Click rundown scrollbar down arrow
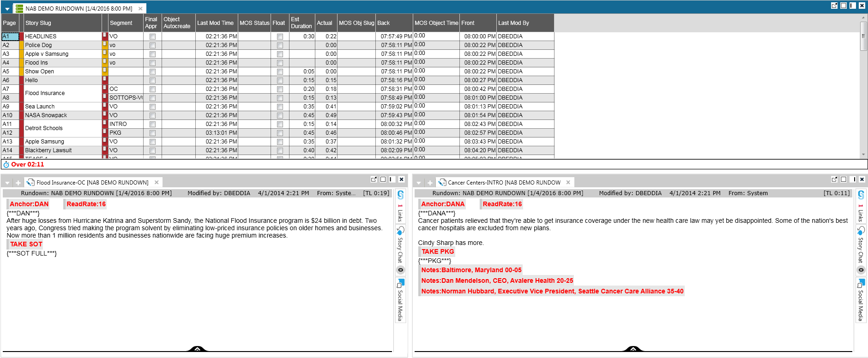 coord(863,155)
